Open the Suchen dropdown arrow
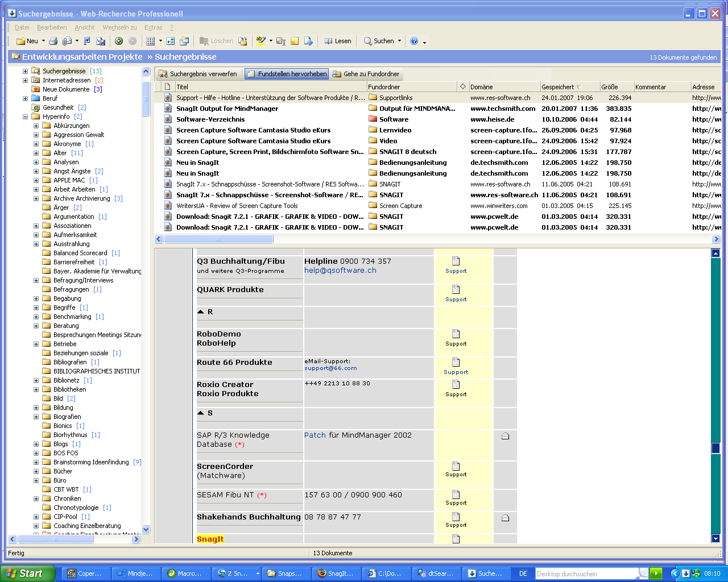This screenshot has width=728, height=582. pos(399,41)
